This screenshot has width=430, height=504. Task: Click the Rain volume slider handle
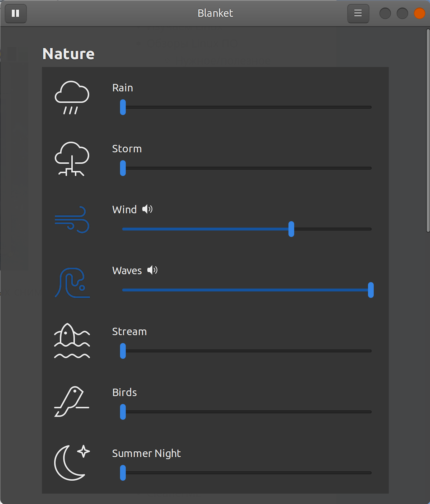[123, 107]
